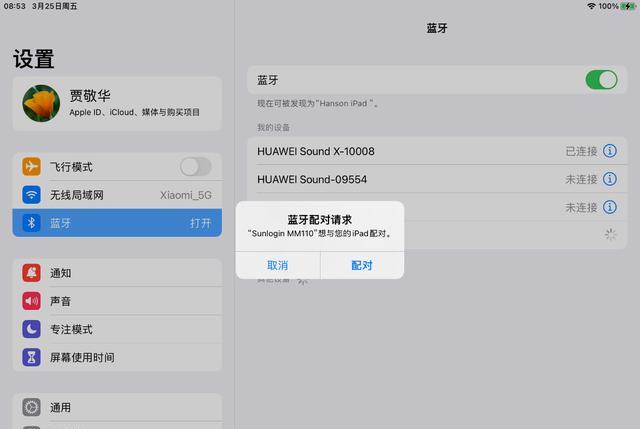Tap the Hanson iPad discoverable text
The width and height of the screenshot is (640, 429).
tap(318, 104)
